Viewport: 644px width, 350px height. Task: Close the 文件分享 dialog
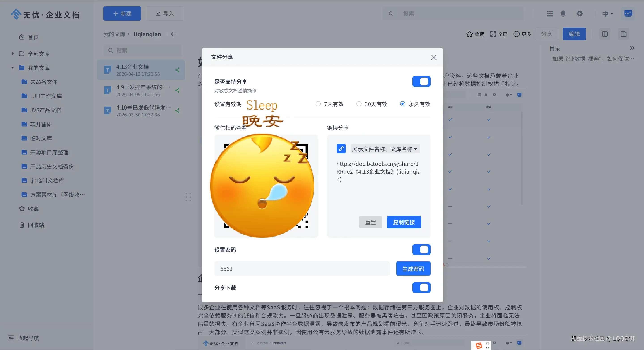(x=434, y=57)
